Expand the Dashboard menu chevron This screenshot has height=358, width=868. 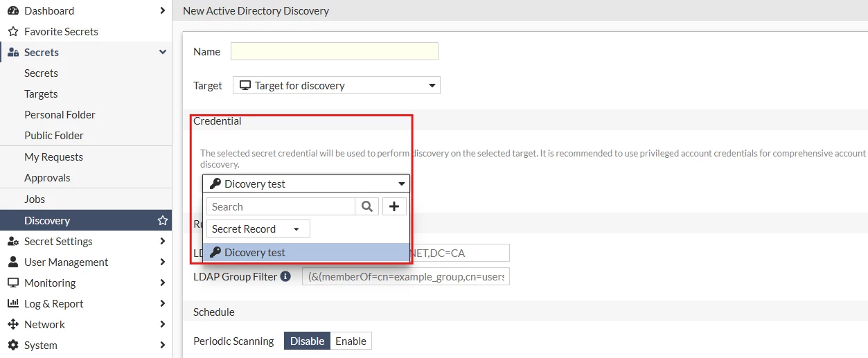point(162,10)
